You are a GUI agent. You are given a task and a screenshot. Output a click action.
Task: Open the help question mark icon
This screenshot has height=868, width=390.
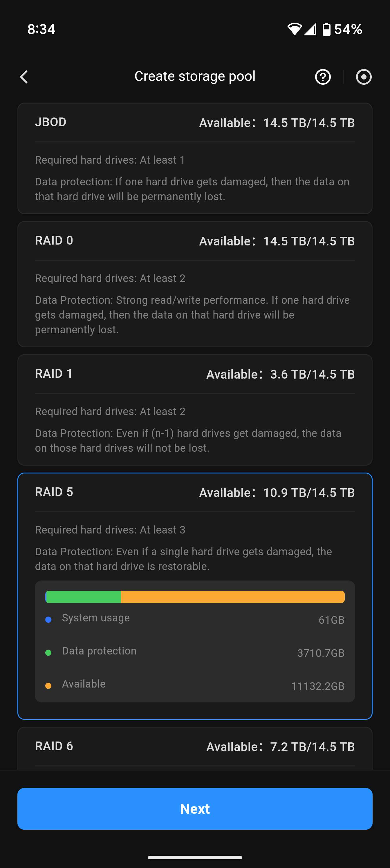(323, 77)
